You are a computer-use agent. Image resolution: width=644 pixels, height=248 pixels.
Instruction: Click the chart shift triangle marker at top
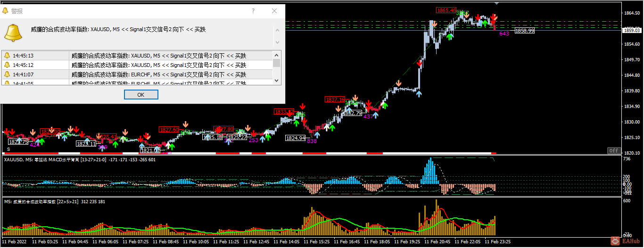[x=496, y=3]
